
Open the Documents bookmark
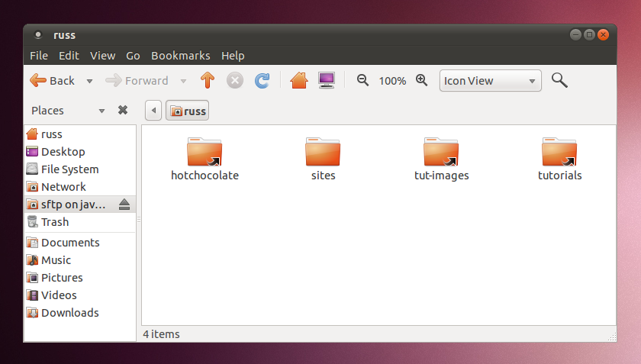80,243
